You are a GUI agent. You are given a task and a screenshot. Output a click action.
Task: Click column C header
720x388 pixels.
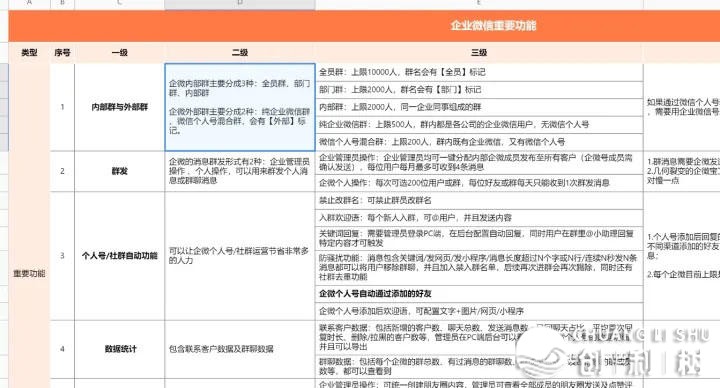point(119,4)
